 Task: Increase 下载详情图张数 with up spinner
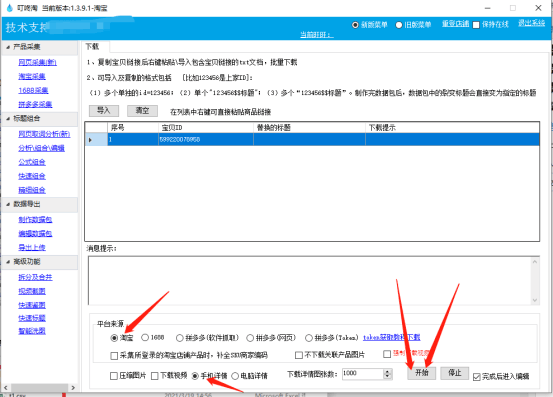pos(388,371)
